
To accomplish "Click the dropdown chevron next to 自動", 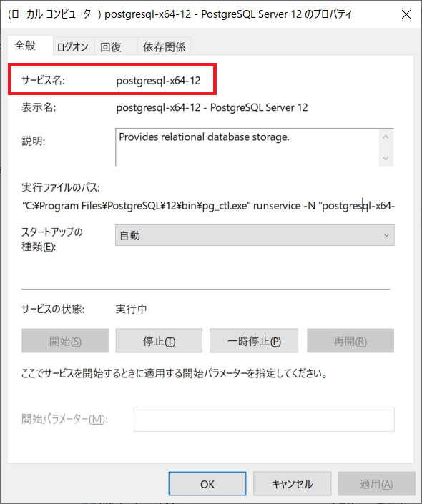I will coord(386,235).
